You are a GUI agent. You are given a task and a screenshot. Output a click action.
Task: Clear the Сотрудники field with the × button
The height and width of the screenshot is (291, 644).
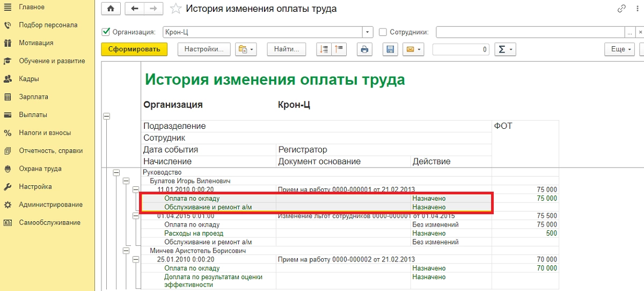(x=640, y=32)
